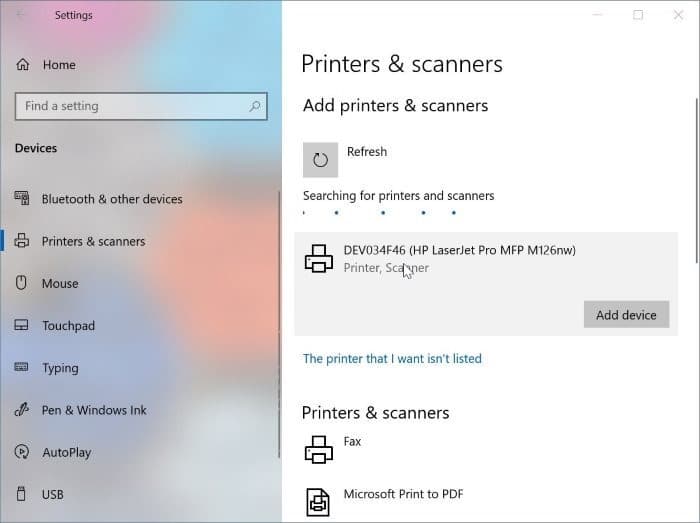Maximize the Settings window
Image resolution: width=700 pixels, height=523 pixels.
tap(638, 15)
